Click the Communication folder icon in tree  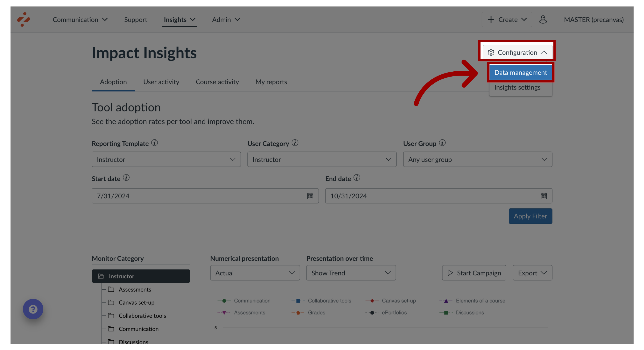click(x=111, y=329)
